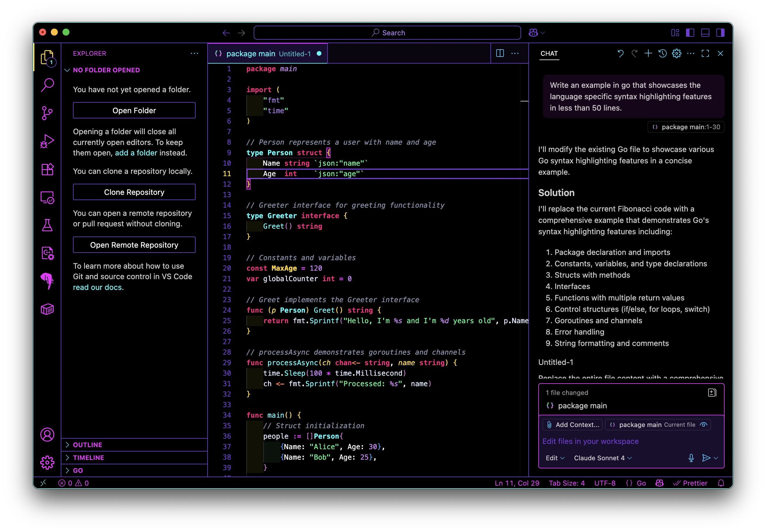Expand the OUTLINE section
This screenshot has height=532, width=766.
88,445
